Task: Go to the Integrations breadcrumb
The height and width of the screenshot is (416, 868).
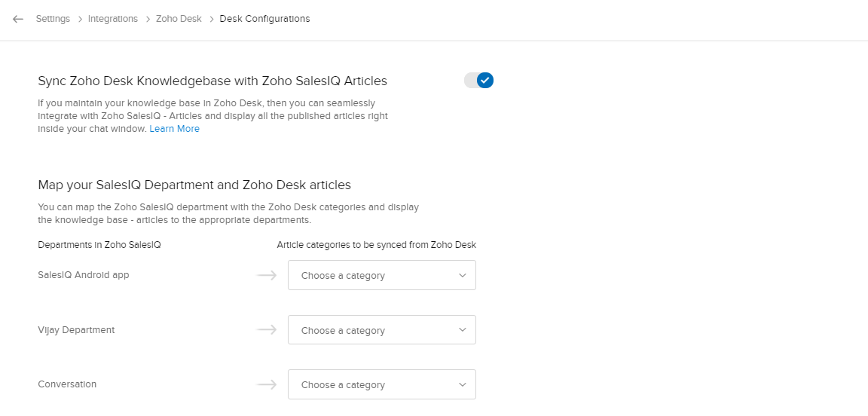Action: (x=113, y=19)
